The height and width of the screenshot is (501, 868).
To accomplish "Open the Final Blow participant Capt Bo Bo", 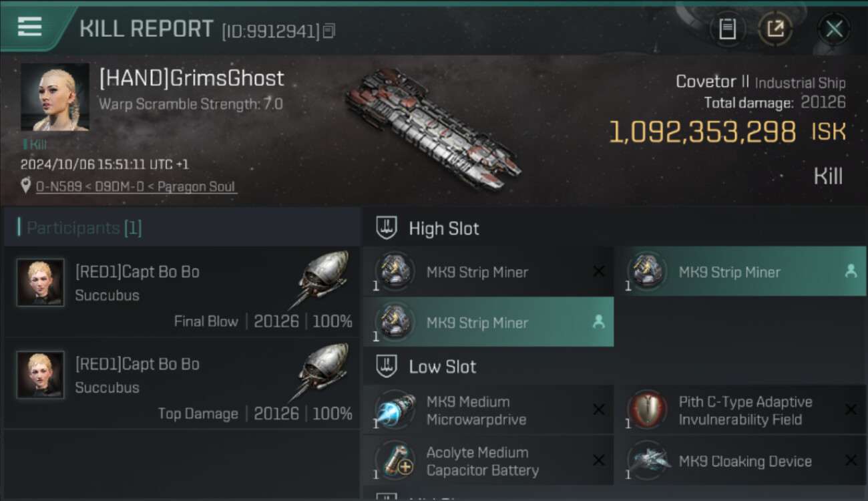I will pos(137,272).
